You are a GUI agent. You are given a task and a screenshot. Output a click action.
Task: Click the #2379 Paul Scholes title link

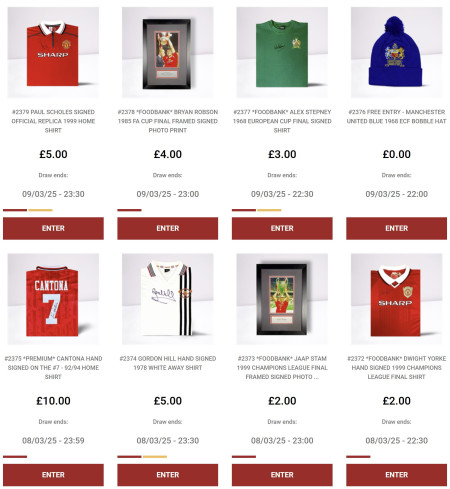coord(53,121)
